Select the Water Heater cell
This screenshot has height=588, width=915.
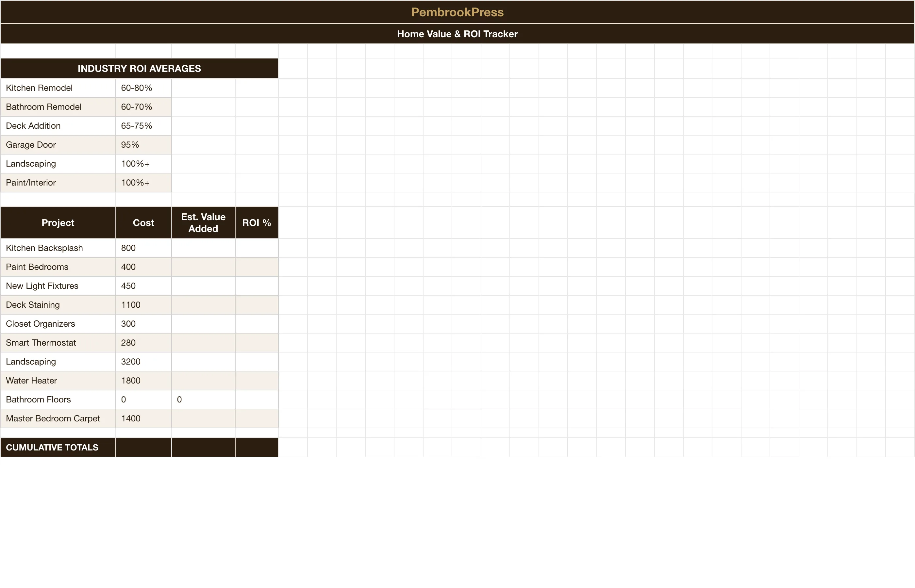pyautogui.click(x=58, y=381)
